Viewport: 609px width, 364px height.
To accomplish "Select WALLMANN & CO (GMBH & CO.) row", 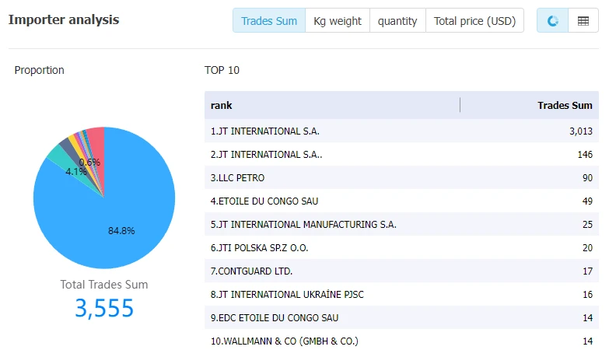I will [x=401, y=341].
